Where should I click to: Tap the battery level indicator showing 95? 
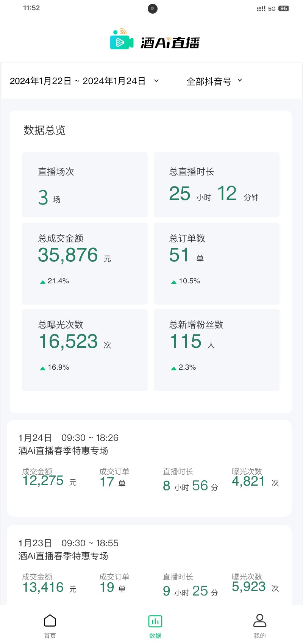[x=283, y=8]
